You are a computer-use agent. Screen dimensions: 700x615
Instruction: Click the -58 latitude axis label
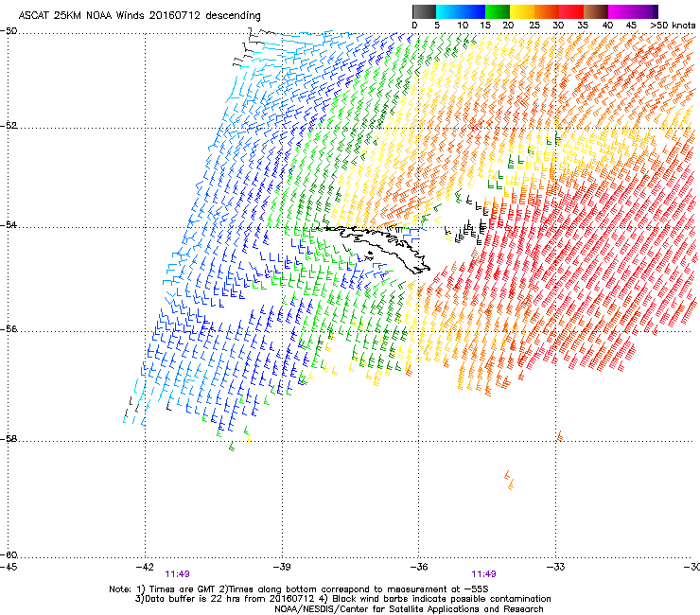[x=9, y=439]
